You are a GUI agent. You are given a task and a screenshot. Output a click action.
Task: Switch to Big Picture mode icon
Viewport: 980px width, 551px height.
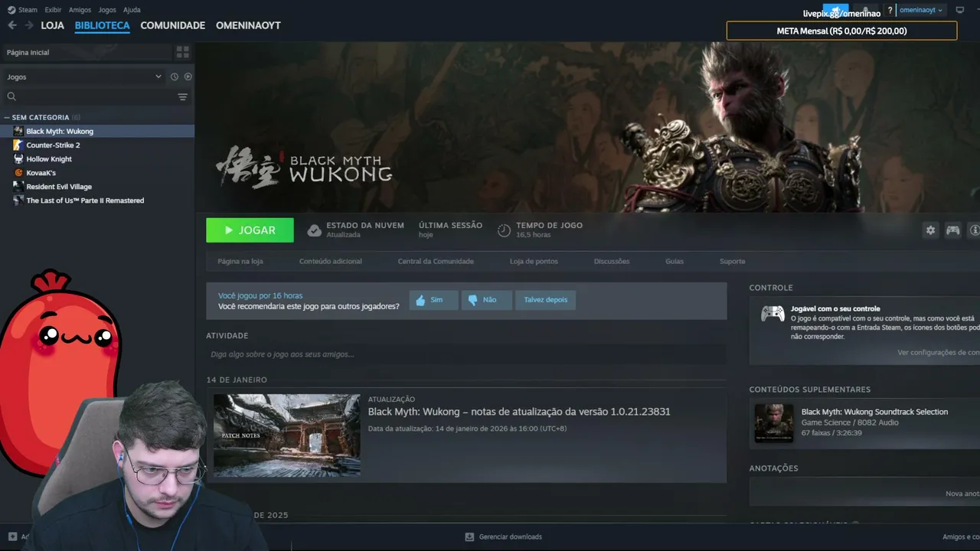coord(960,10)
